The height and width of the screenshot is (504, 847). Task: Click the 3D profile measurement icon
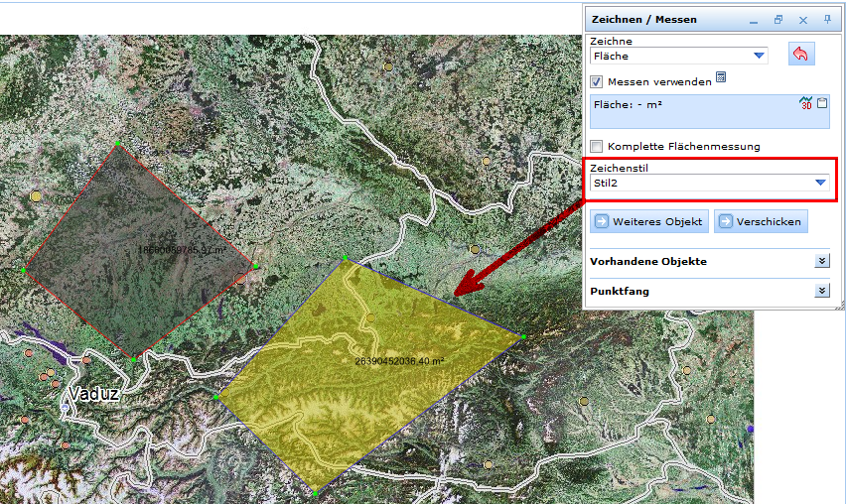click(806, 103)
